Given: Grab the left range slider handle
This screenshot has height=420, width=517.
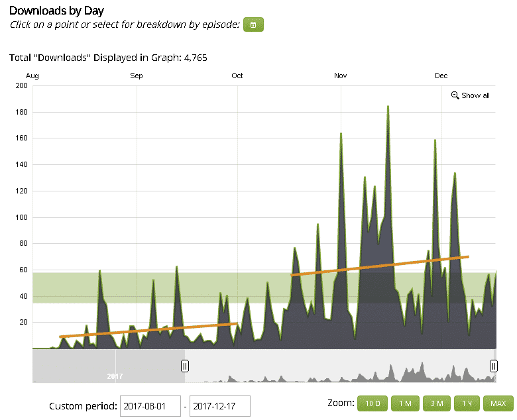Looking at the screenshot, I should 185,366.
